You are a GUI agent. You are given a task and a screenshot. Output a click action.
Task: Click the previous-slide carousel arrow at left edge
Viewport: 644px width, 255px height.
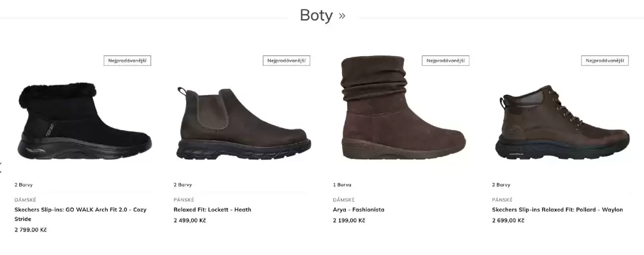pos(2,168)
